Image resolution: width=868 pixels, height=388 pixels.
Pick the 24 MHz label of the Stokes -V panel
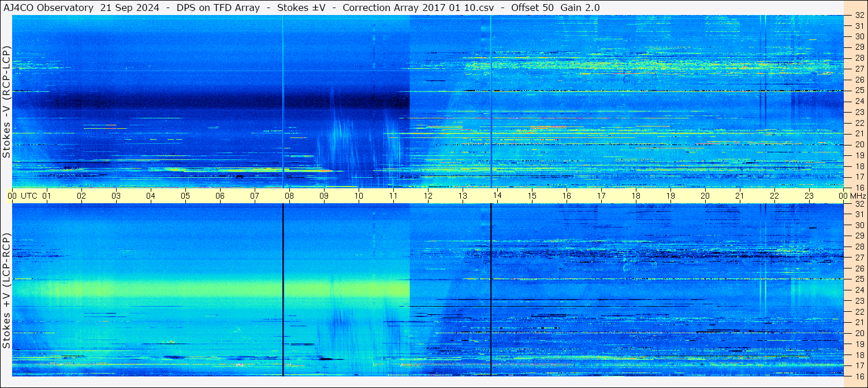pyautogui.click(x=859, y=101)
